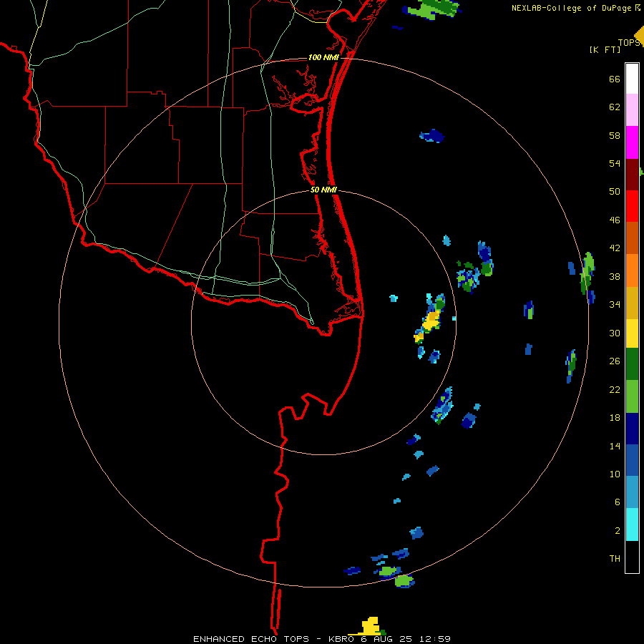Click the bright yellow legend swatch
The width and height of the screenshot is (644, 644).
[632, 333]
